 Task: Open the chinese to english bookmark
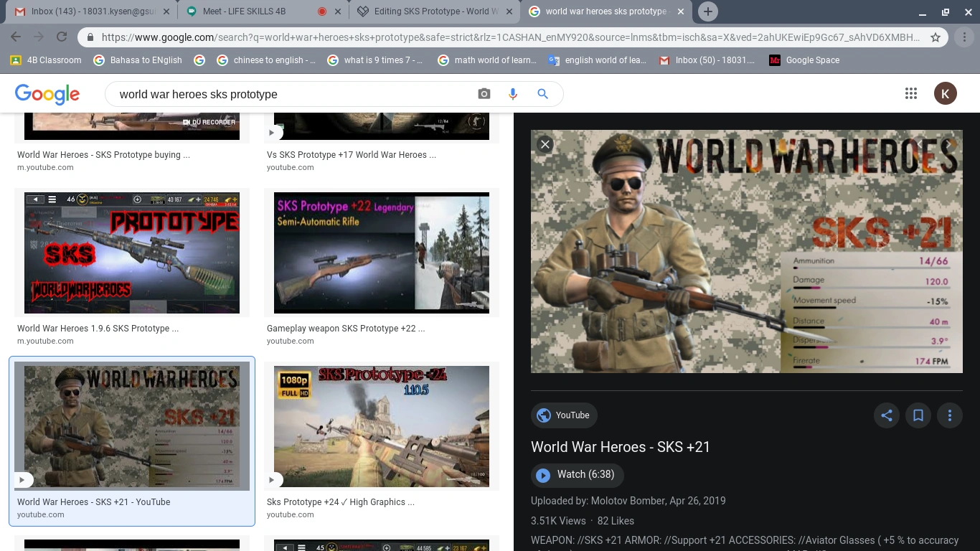[x=265, y=60]
